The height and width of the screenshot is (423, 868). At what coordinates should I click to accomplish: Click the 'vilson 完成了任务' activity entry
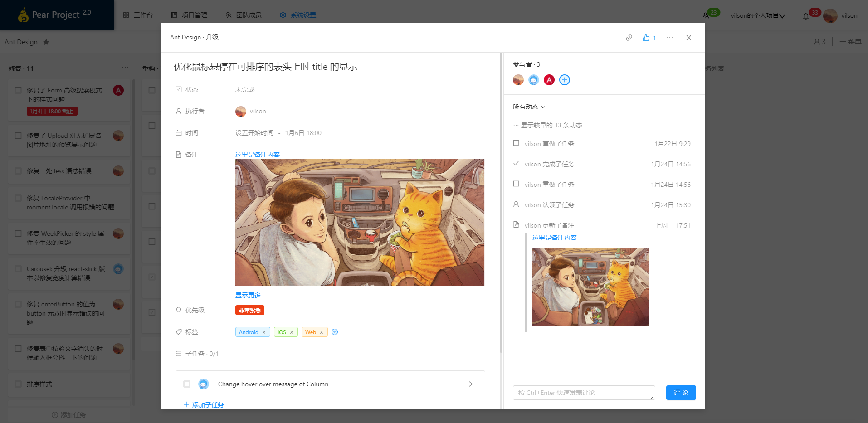(602, 164)
